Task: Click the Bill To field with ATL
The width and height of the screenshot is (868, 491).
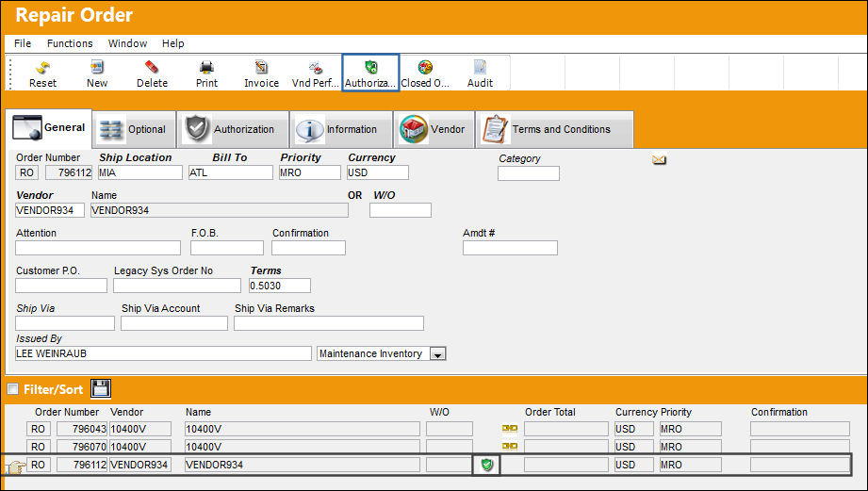Action: coord(230,172)
